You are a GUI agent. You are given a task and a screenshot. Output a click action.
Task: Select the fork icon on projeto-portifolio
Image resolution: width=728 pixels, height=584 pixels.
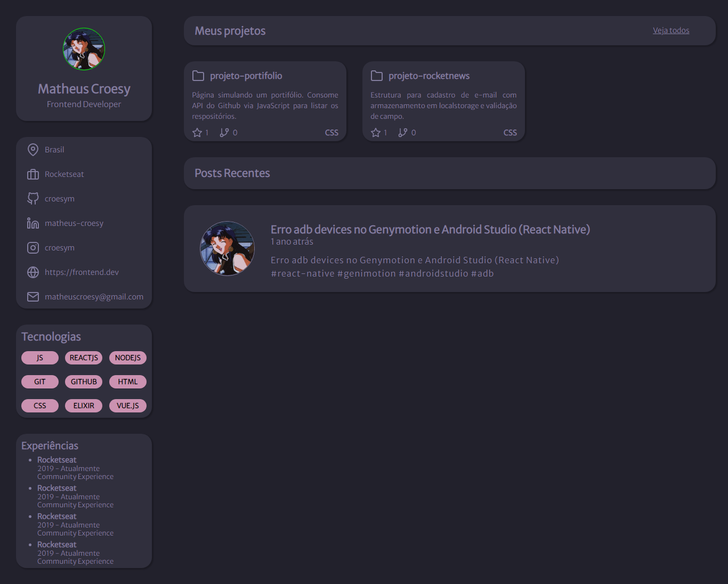coord(223,132)
